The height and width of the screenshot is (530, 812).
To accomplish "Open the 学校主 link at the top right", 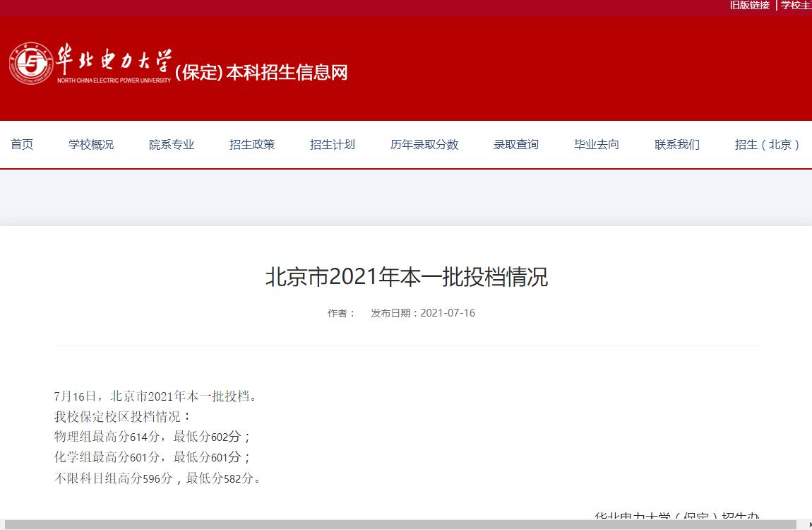I will coord(796,5).
